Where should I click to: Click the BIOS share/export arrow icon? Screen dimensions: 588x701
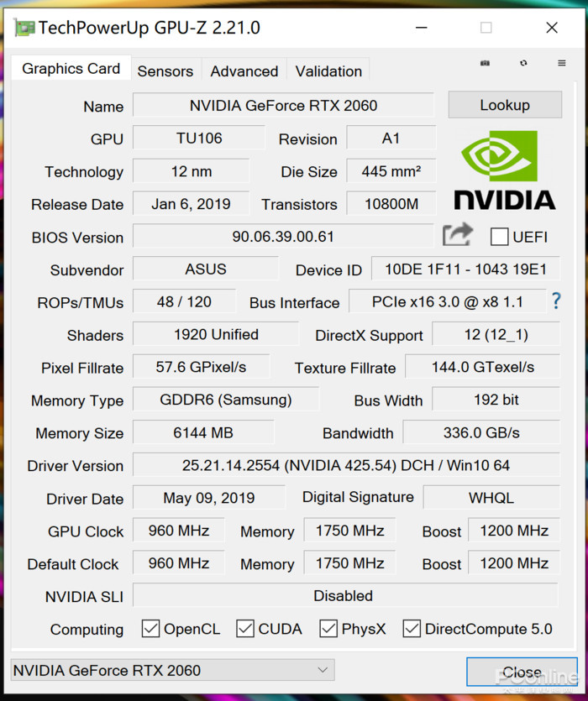457,235
